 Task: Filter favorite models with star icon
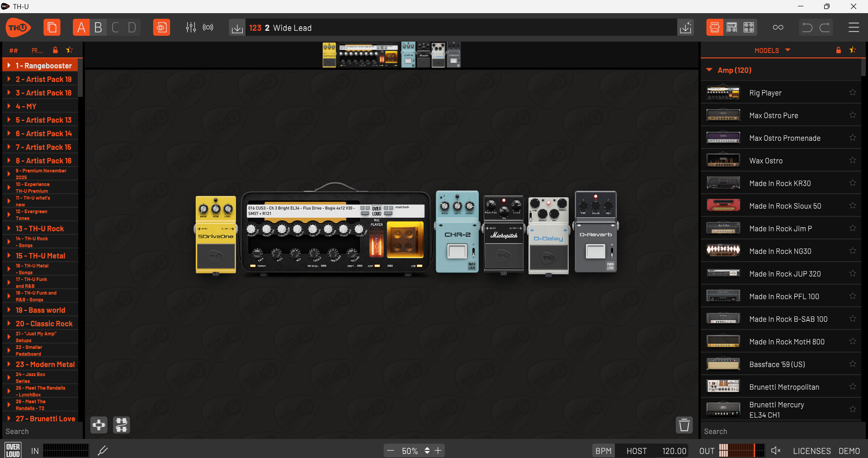point(853,50)
